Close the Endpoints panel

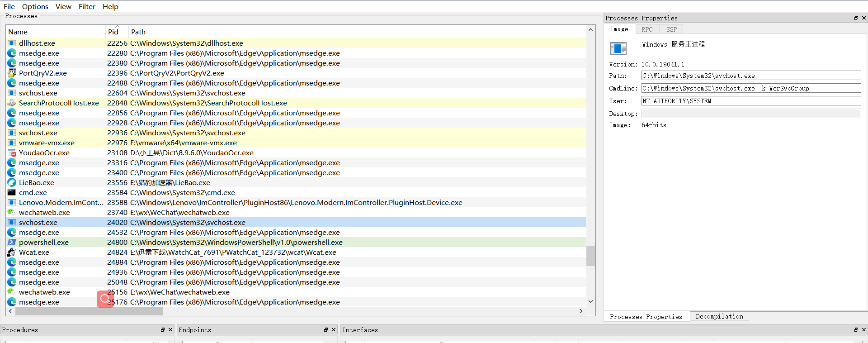pyautogui.click(x=334, y=330)
